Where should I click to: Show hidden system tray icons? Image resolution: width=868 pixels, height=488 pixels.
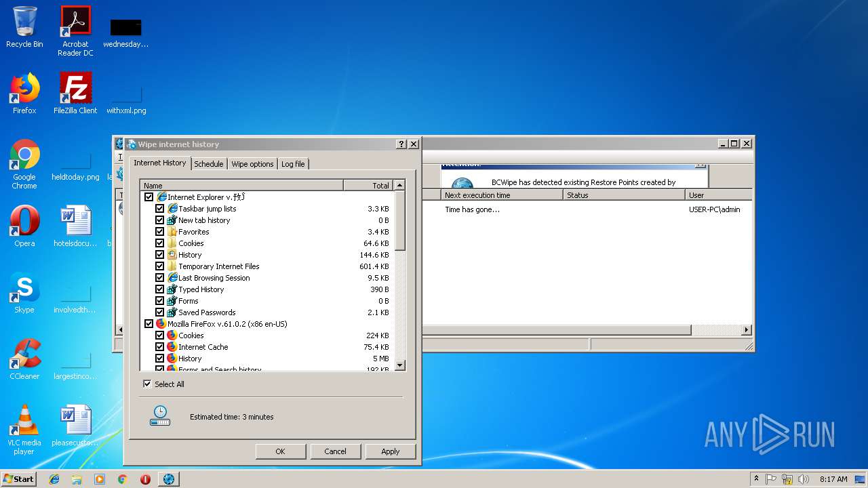click(x=756, y=479)
